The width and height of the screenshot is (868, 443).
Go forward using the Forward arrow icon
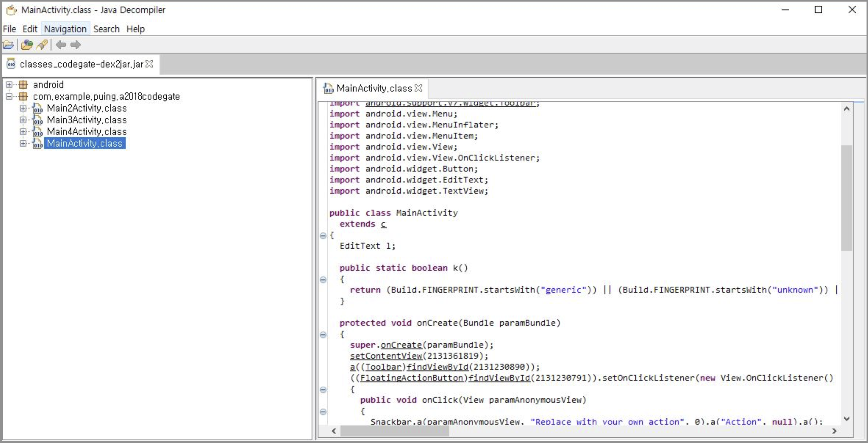(x=76, y=45)
